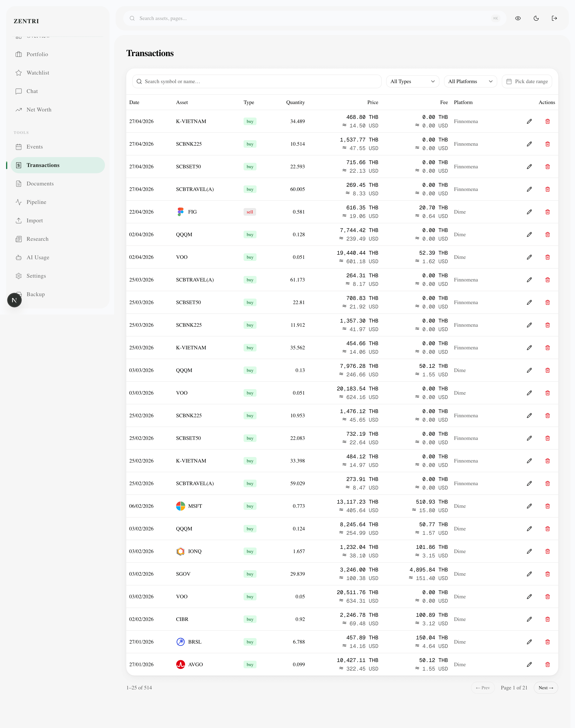Viewport: 575px width, 728px height.
Task: Edit the MSFT transaction
Action: [x=529, y=506]
